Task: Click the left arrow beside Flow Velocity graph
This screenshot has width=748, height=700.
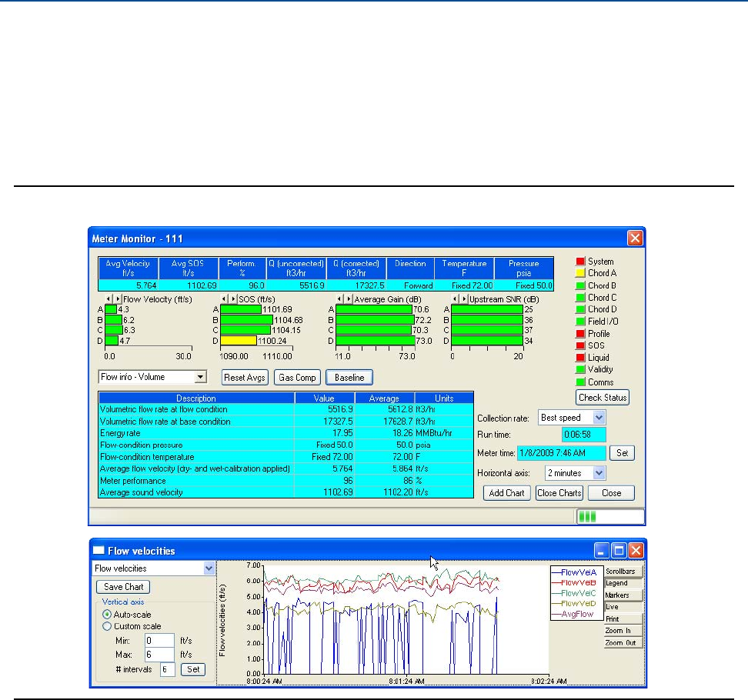Action: pyautogui.click(x=109, y=298)
